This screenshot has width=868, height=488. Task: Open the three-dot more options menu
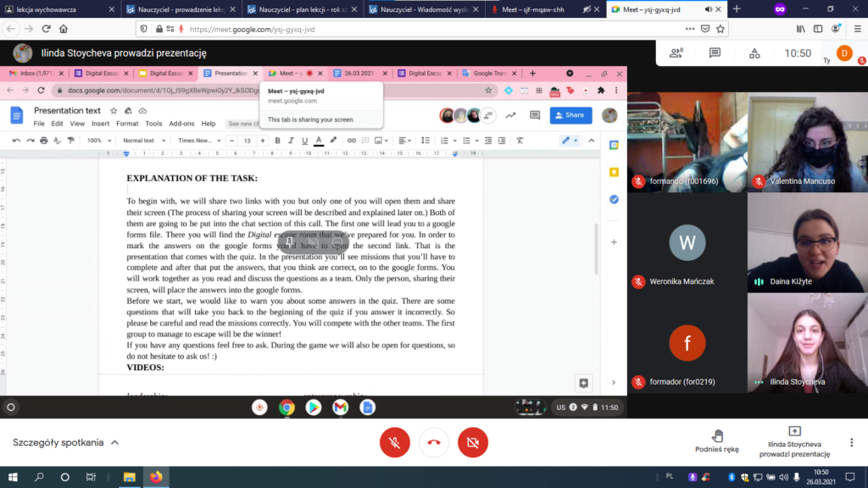point(852,442)
